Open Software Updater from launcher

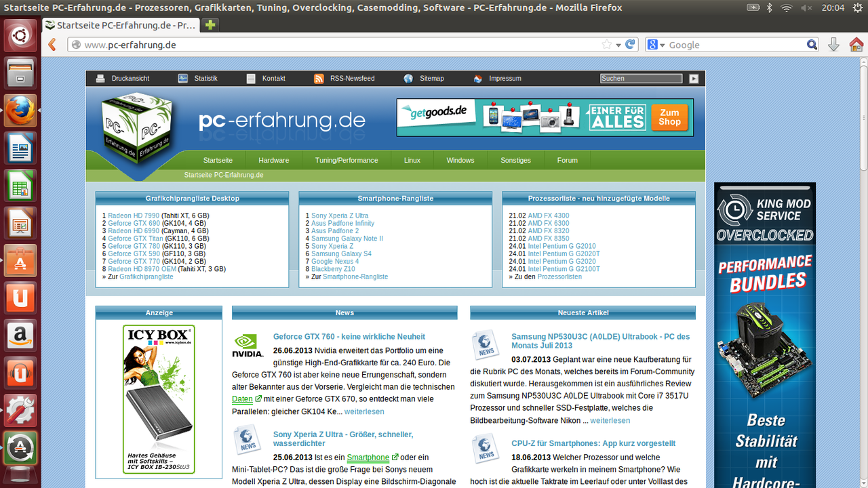coord(20,447)
